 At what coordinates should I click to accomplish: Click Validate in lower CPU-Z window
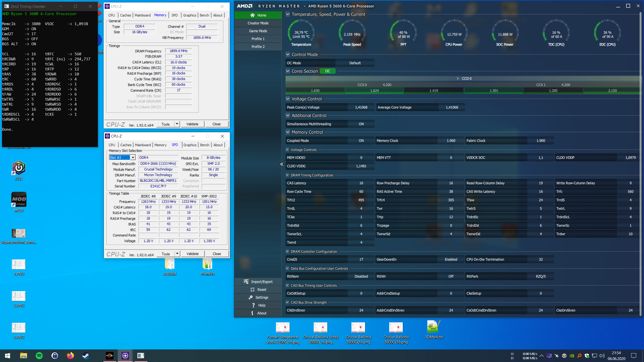tap(192, 254)
